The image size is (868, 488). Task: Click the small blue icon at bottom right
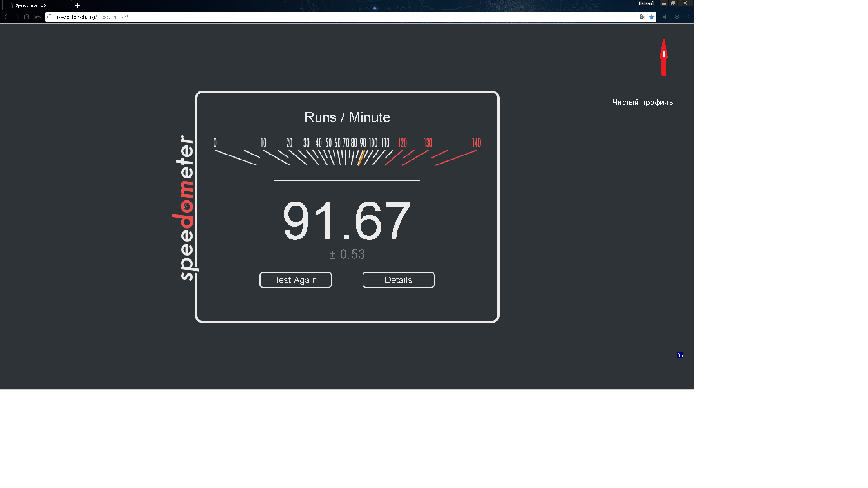(x=680, y=355)
